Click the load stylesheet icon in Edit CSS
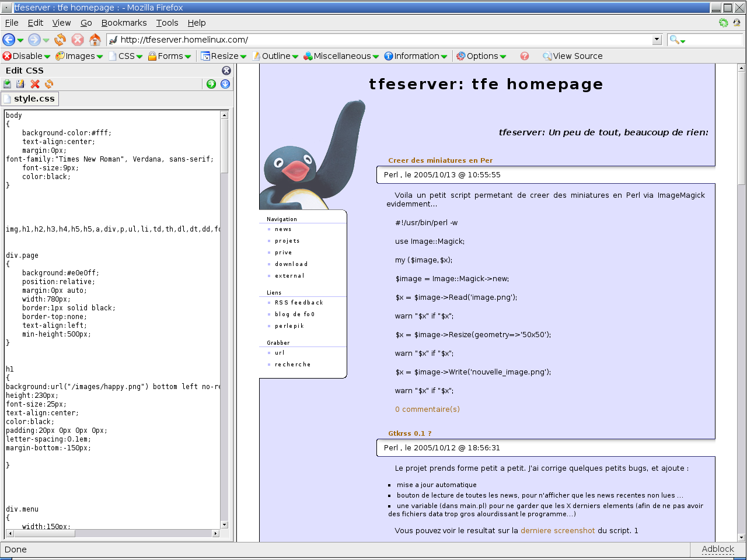 pyautogui.click(x=7, y=84)
